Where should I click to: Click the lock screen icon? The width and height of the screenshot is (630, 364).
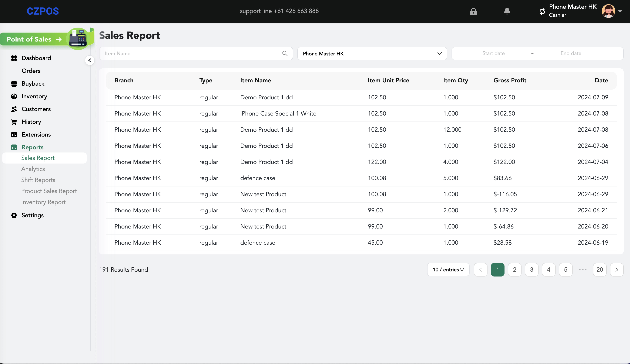[x=473, y=11]
